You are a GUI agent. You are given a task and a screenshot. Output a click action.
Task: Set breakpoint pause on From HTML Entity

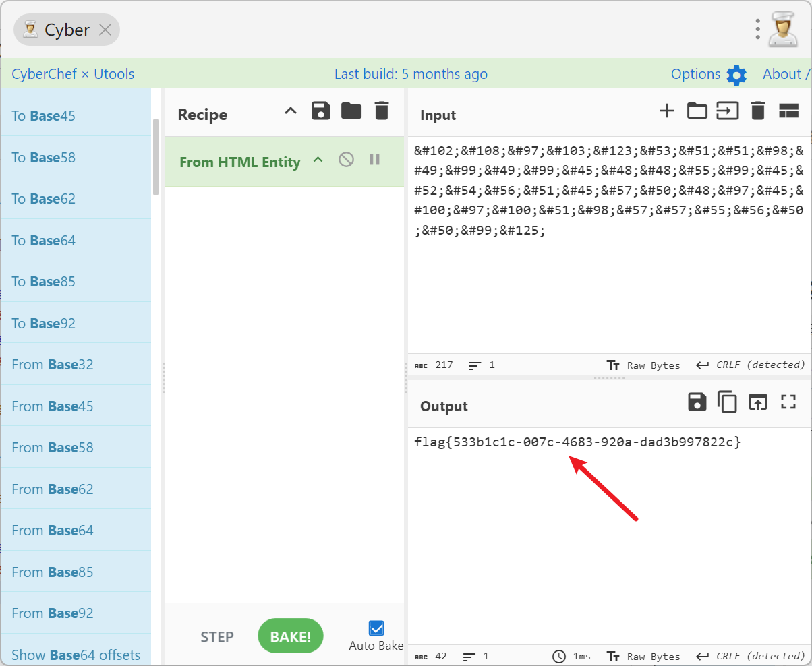[x=375, y=160]
